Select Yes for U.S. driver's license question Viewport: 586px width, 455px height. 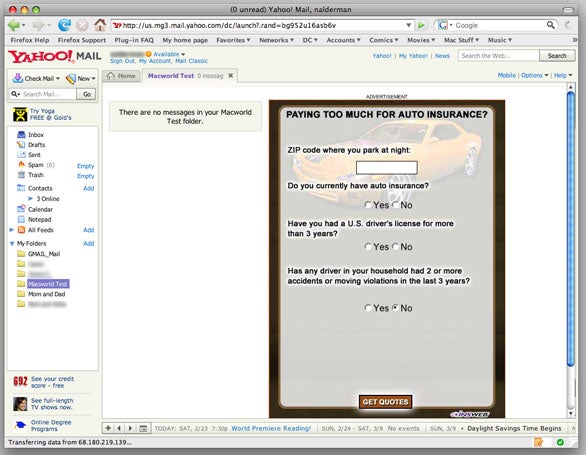368,247
